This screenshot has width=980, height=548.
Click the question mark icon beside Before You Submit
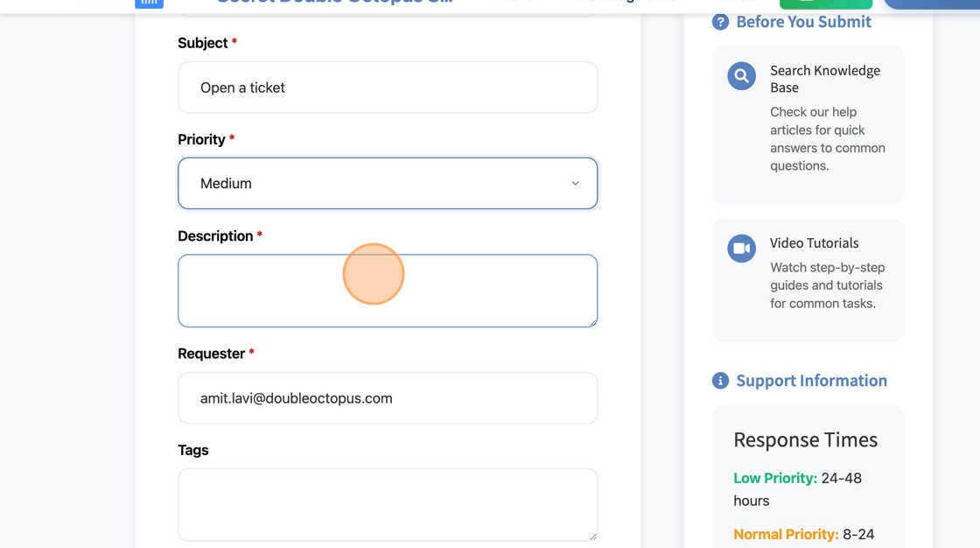(720, 22)
